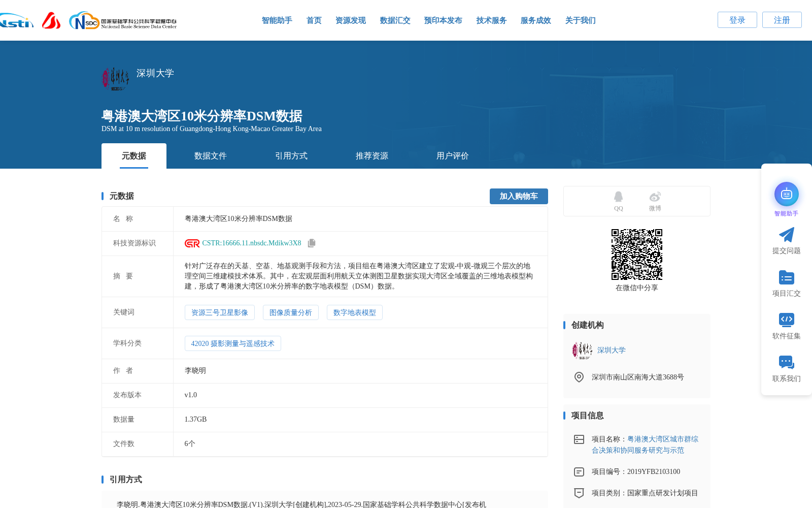This screenshot has height=508, width=812.
Task: Click the CSTR red logo icon
Action: coord(192,243)
